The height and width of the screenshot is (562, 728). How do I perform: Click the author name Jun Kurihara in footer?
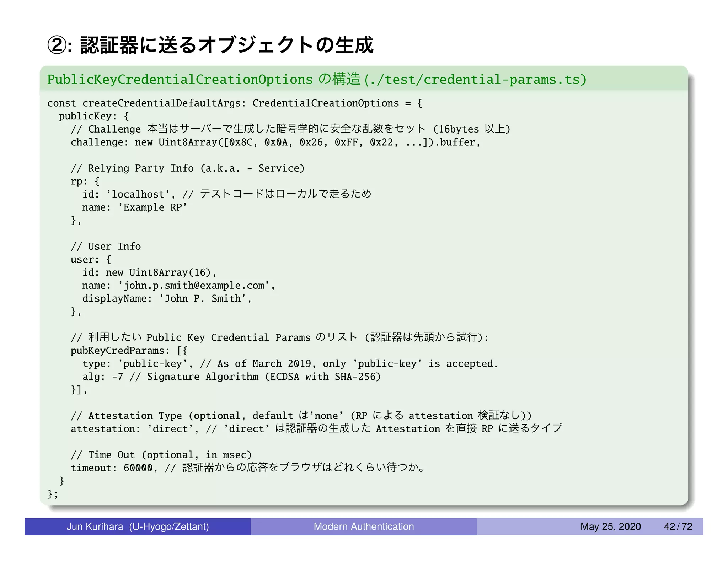(x=138, y=526)
